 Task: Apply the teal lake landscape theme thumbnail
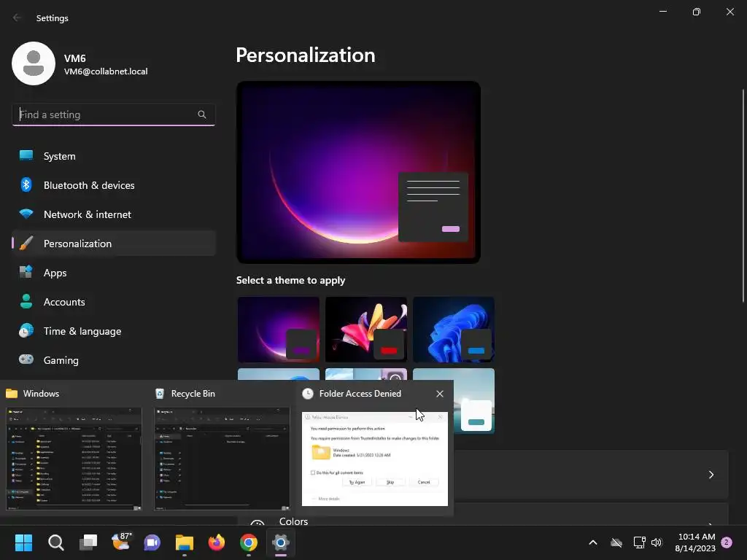(x=474, y=400)
